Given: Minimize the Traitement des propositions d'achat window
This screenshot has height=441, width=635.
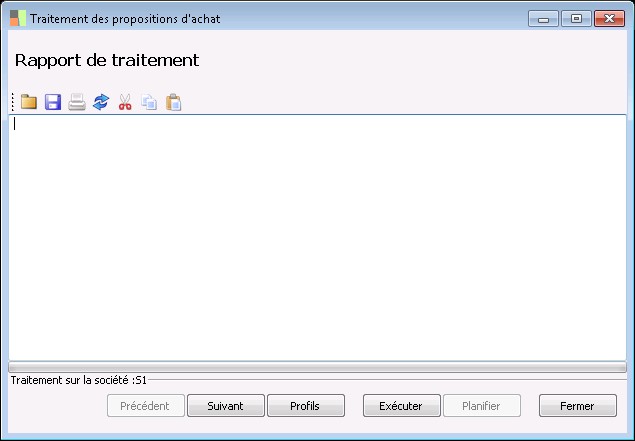Looking at the screenshot, I should point(543,19).
